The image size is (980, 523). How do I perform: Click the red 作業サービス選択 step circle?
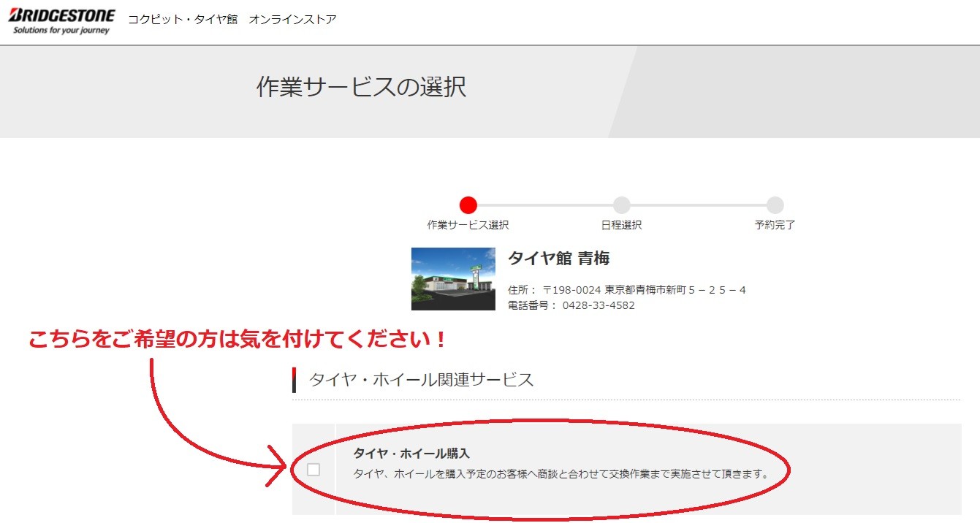pyautogui.click(x=468, y=205)
